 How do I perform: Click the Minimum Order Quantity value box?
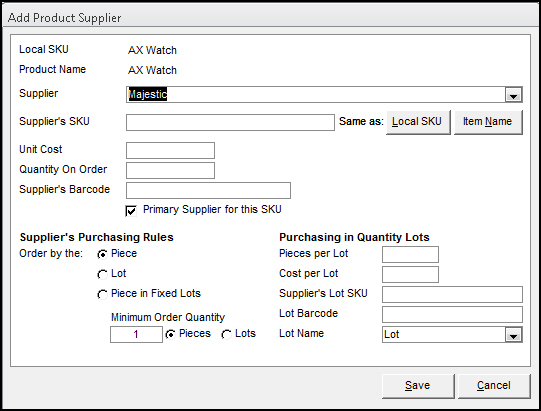[136, 334]
